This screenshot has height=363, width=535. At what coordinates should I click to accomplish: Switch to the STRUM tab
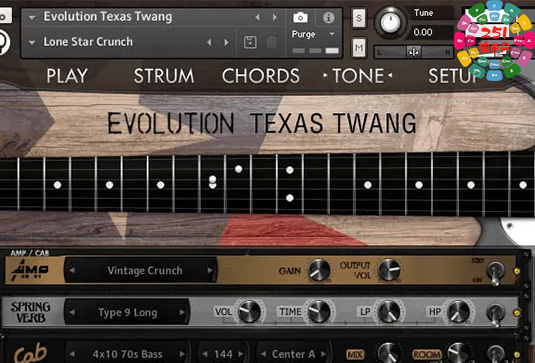click(164, 76)
